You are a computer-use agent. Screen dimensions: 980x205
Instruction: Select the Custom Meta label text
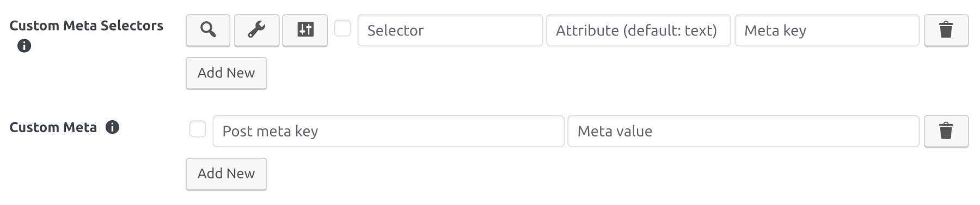click(x=53, y=127)
